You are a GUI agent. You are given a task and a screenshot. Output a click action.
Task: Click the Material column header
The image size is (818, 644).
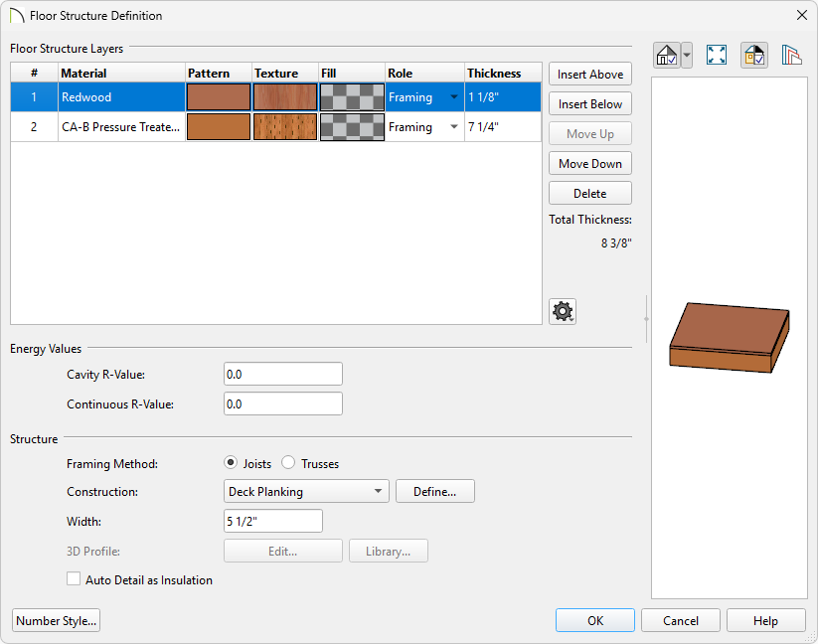click(x=121, y=73)
